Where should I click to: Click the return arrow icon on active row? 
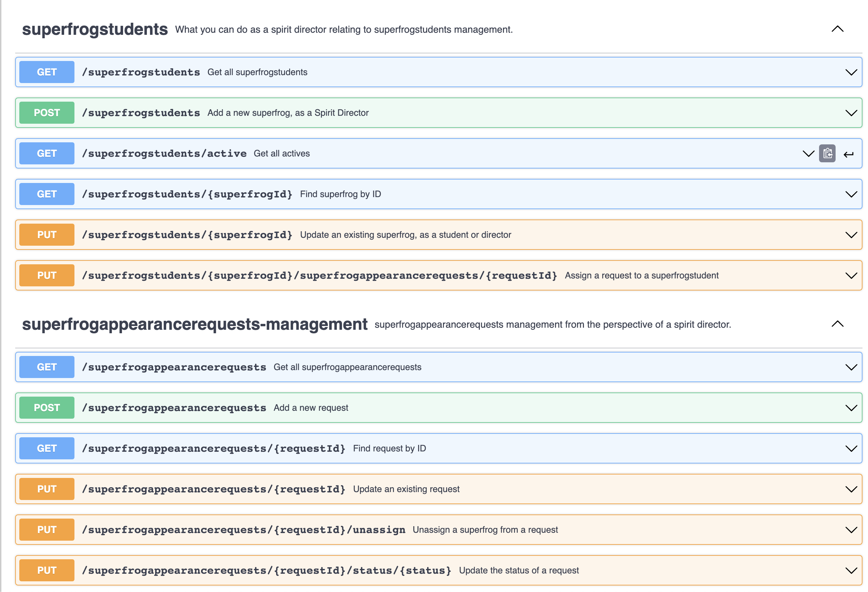click(848, 154)
